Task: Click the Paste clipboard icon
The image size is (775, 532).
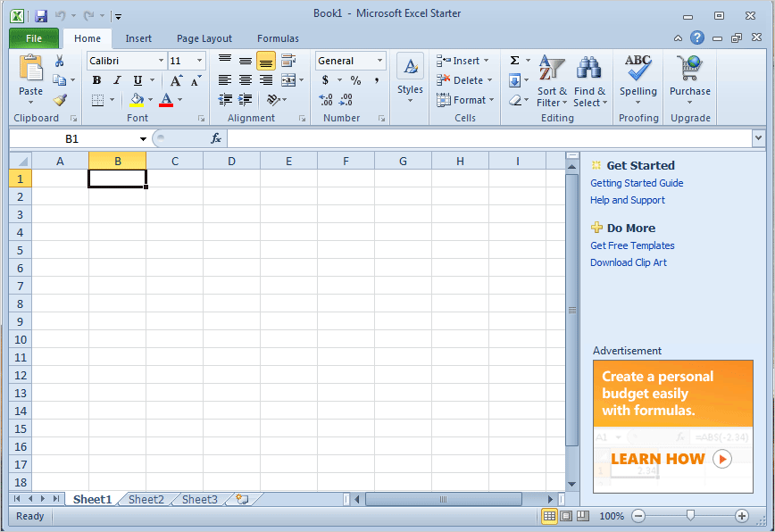Action: tap(30, 67)
